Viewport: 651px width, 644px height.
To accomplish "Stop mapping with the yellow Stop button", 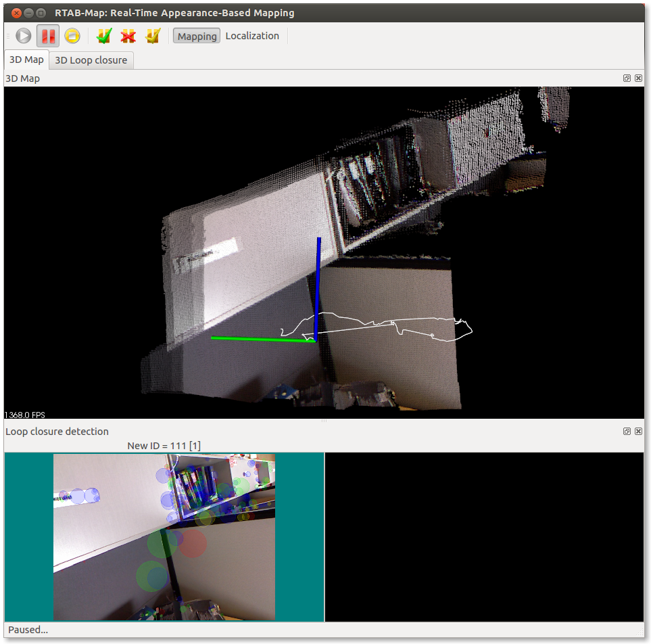I will 72,37.
